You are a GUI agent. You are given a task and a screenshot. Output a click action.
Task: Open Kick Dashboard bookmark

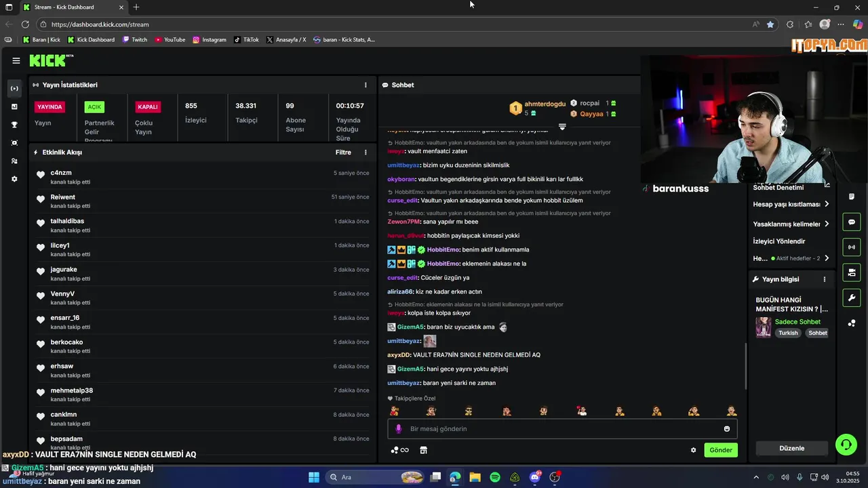[x=91, y=40]
